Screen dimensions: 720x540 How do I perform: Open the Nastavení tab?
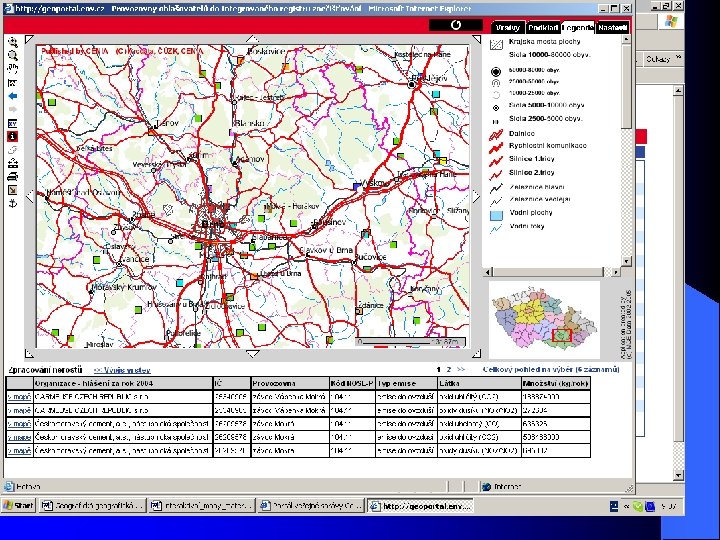[613, 28]
